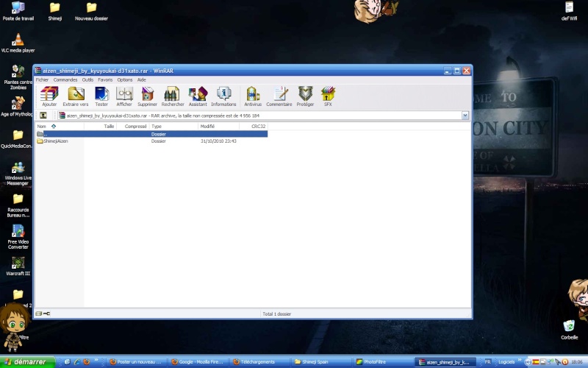Switch to 'Poster un nouveau' taskbar window
588x368 pixels.
(x=136, y=362)
